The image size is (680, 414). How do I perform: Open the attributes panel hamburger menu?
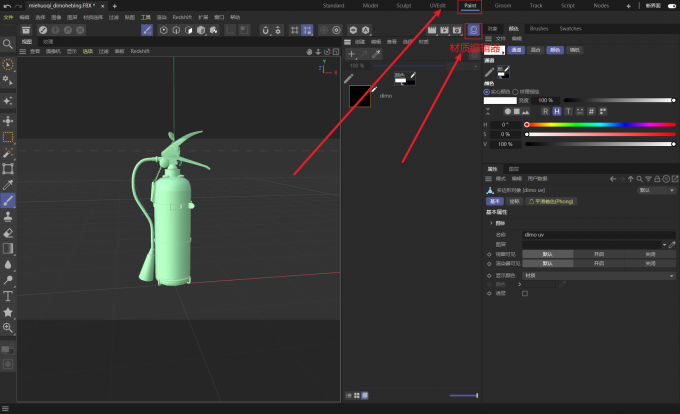[x=488, y=179]
